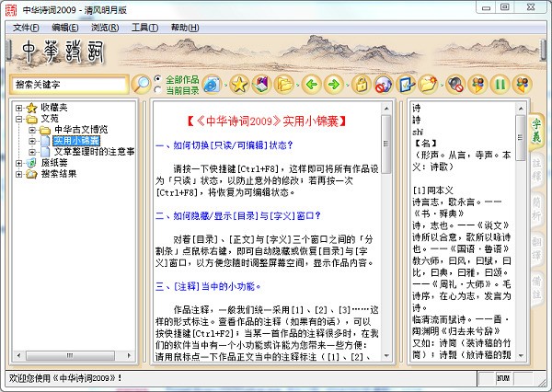Viewport: 552px width, 392px height.
Task: Click the new folder with spark icon
Action: 428,85
